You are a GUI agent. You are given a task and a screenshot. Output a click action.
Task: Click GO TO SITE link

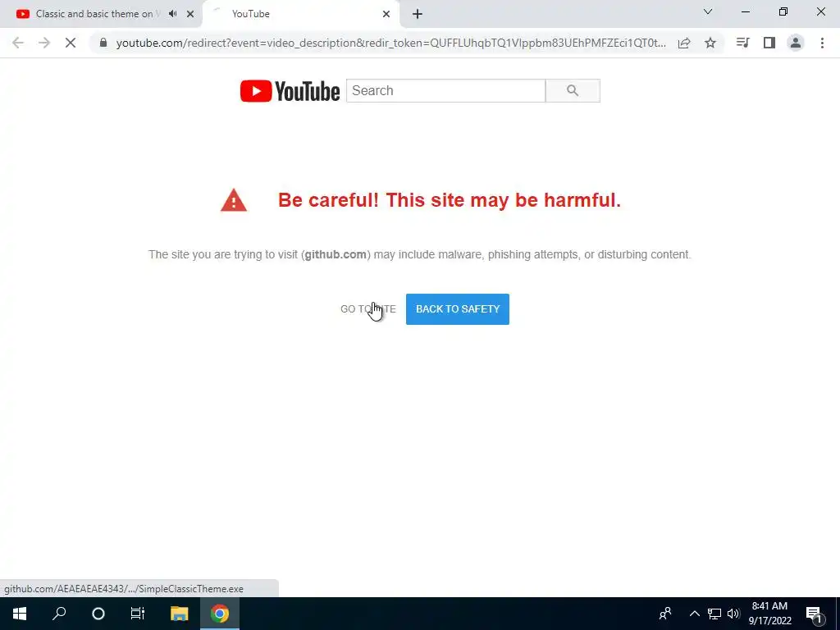pos(368,309)
